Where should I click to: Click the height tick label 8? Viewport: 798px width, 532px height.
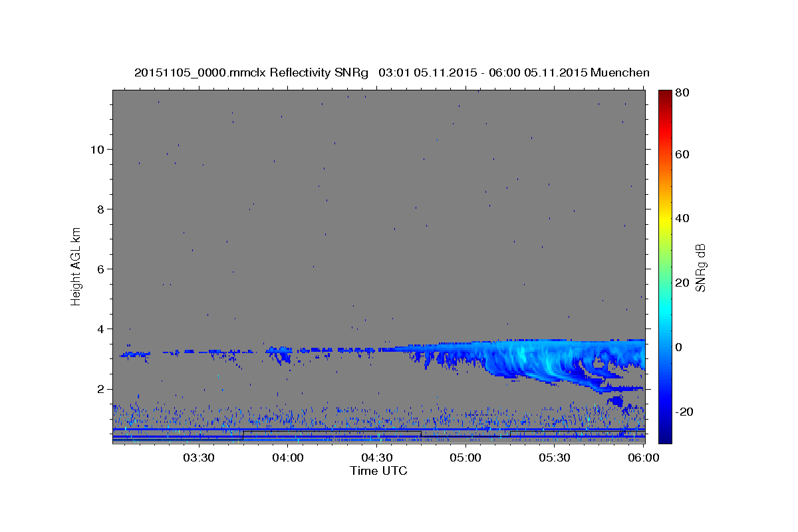100,209
